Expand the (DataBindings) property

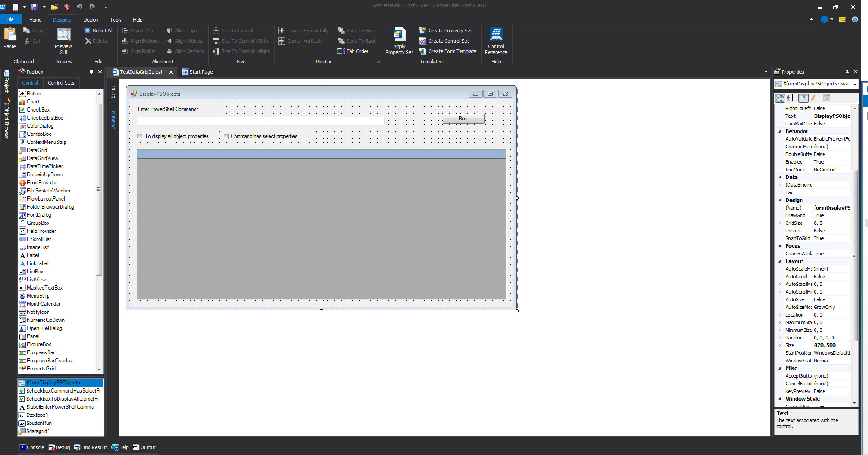(x=780, y=185)
